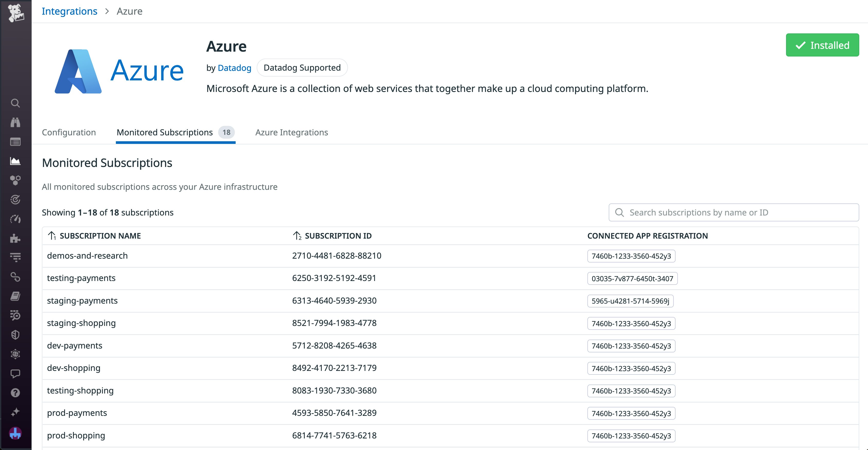Switch to the Configuration tab
This screenshot has height=450, width=868.
pos(69,132)
